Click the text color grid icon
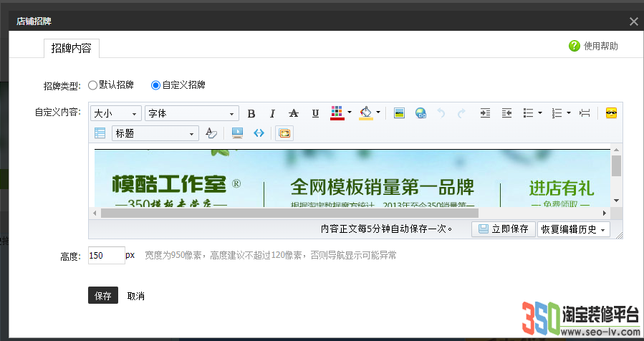This screenshot has height=341, width=644. pyautogui.click(x=337, y=113)
